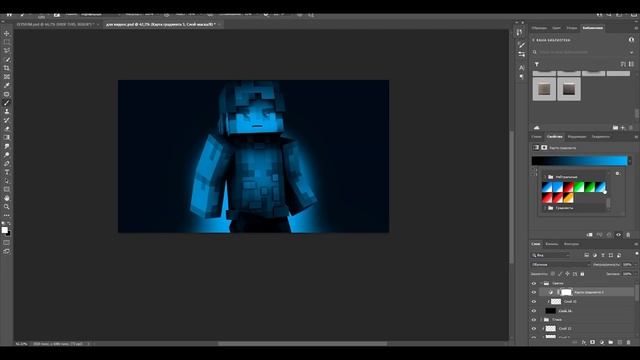640x360 pixels.
Task: Select the Clone Stamp tool
Action: (7, 111)
